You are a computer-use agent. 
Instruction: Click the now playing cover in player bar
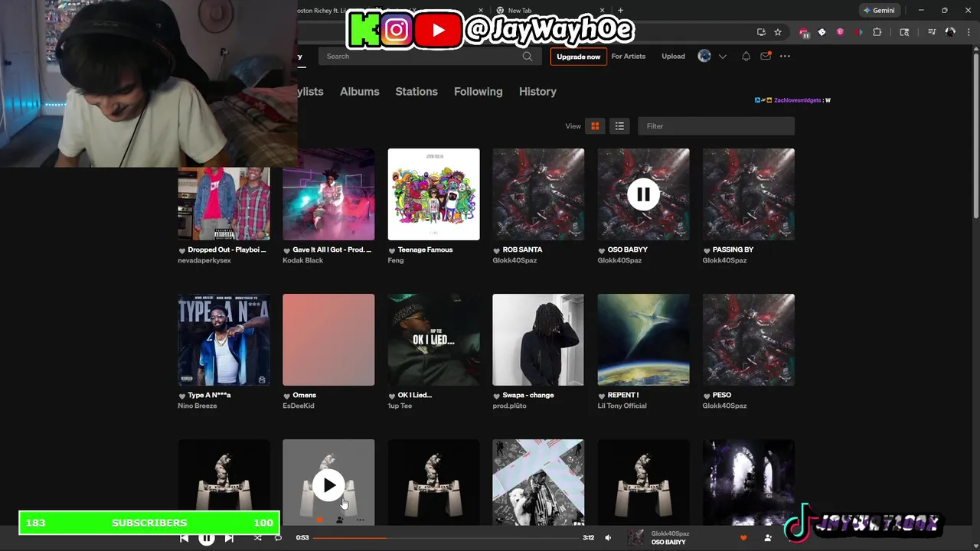tap(635, 538)
